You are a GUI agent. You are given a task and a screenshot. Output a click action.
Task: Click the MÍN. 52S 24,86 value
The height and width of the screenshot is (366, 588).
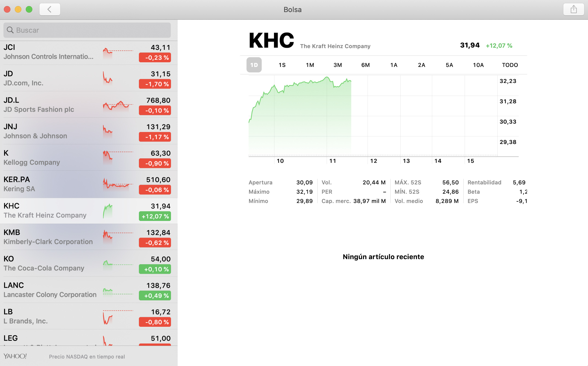click(450, 192)
